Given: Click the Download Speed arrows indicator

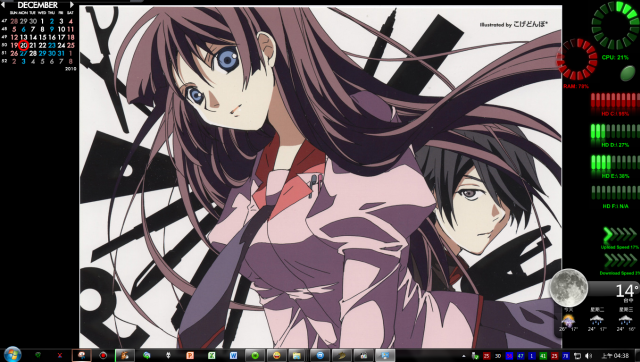Looking at the screenshot, I should point(620,260).
